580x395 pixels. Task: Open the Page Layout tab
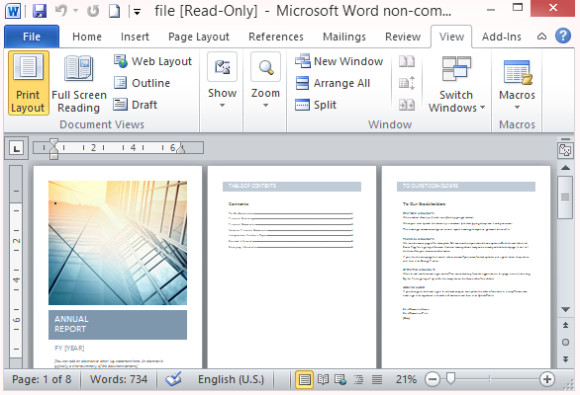pyautogui.click(x=199, y=37)
